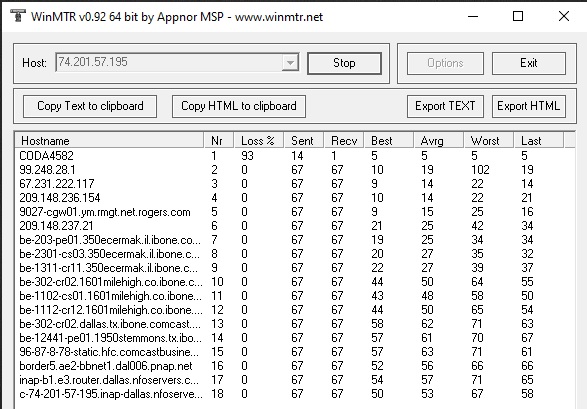Click hop number 18 in Nr column
Image resolution: width=587 pixels, height=409 pixels.
pos(217,394)
